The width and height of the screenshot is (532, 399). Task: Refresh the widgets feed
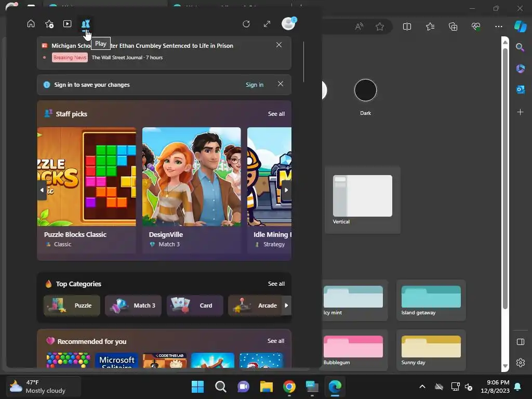click(x=246, y=24)
